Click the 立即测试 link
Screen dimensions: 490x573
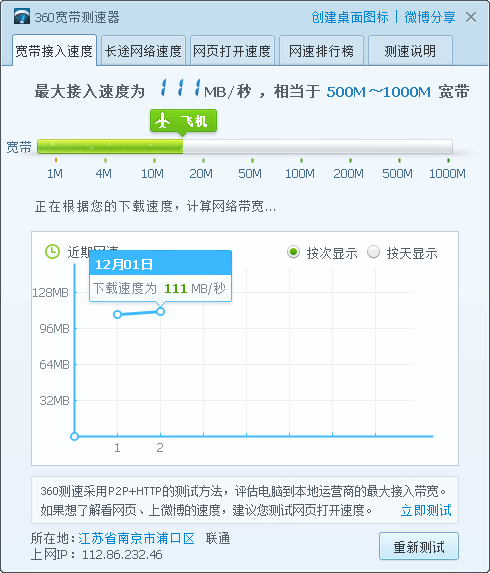coord(426,510)
